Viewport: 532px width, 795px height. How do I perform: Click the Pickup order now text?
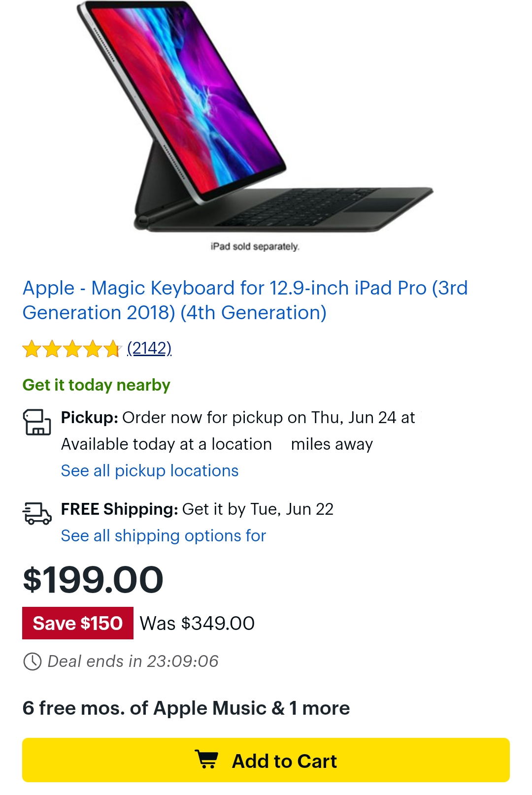(x=238, y=418)
